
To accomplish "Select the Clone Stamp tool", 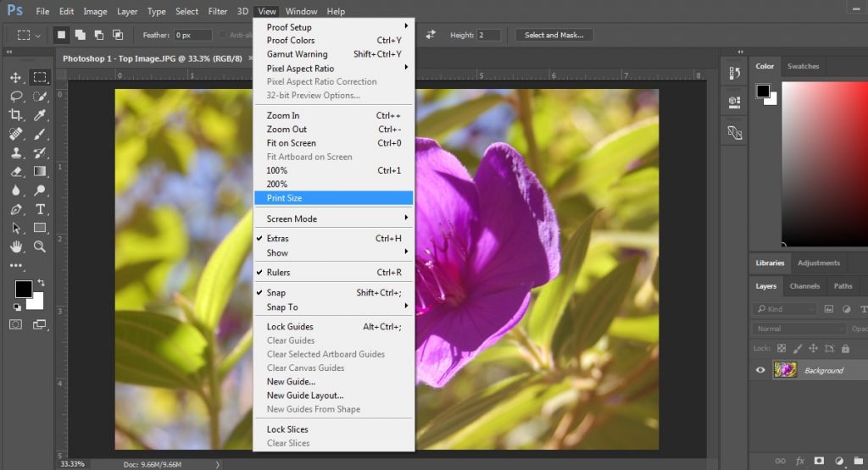I will click(16, 153).
